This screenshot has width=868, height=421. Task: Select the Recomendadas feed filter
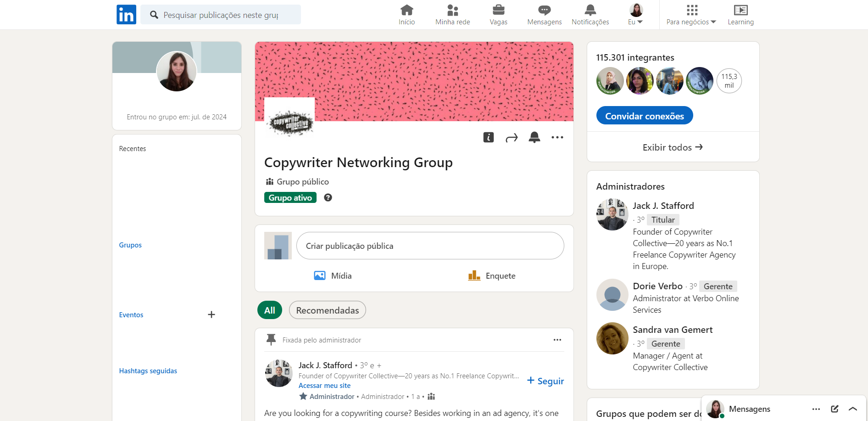pos(328,310)
